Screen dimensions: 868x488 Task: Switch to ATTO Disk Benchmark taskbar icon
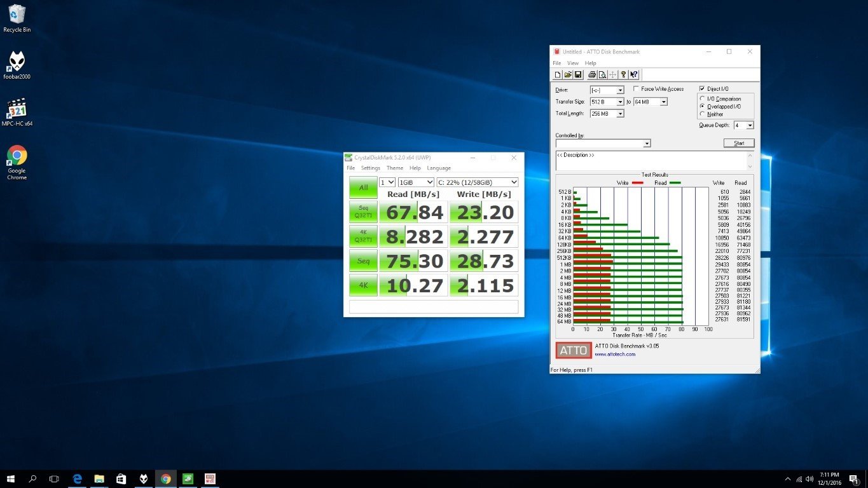pos(210,478)
